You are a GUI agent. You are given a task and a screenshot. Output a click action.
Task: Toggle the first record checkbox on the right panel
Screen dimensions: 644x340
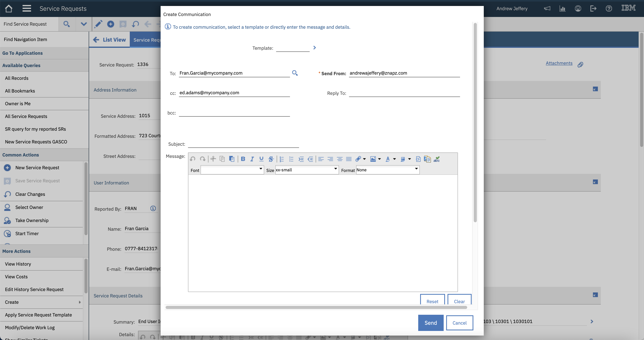point(595,89)
